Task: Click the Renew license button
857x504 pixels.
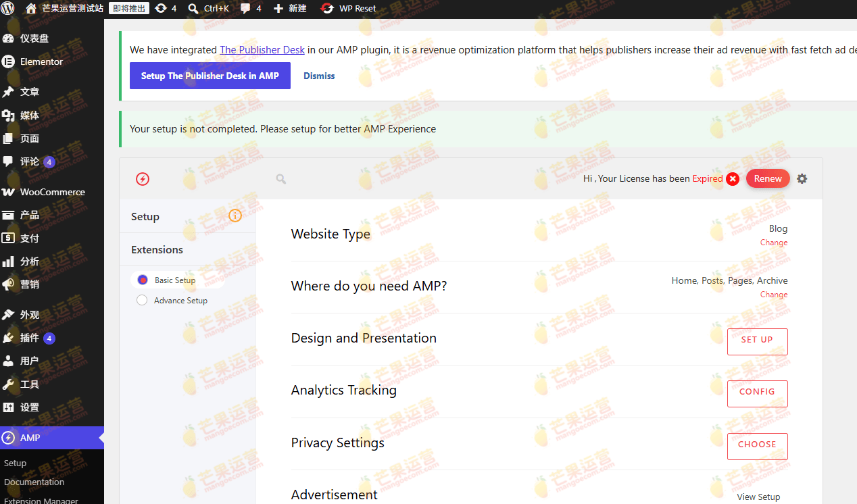Action: pyautogui.click(x=768, y=178)
